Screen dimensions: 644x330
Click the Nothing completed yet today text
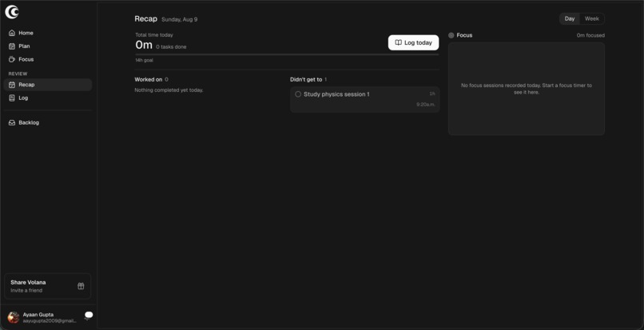point(169,90)
